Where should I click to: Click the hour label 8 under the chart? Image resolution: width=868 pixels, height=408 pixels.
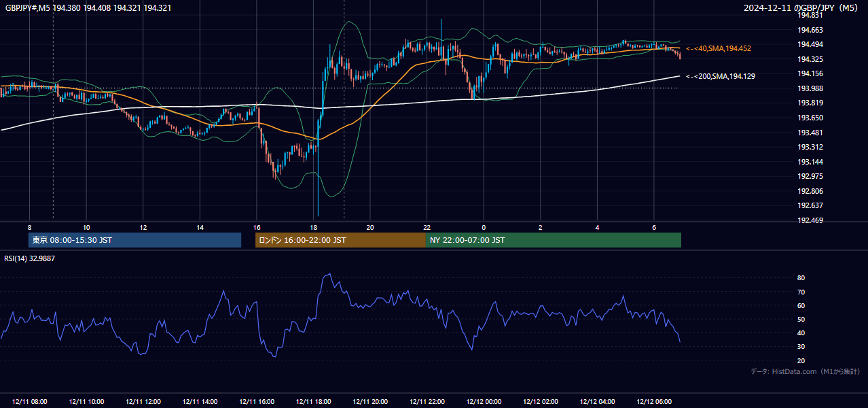[x=29, y=227]
